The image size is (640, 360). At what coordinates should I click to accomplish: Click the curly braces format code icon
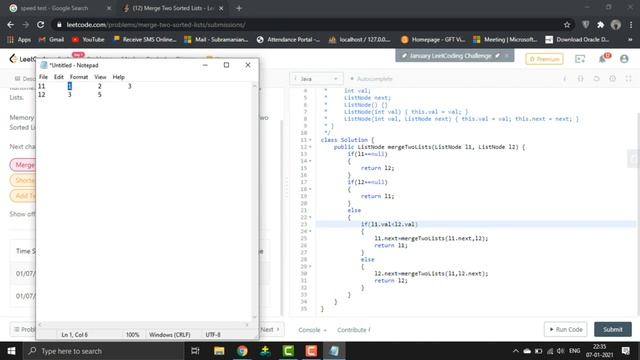click(580, 79)
